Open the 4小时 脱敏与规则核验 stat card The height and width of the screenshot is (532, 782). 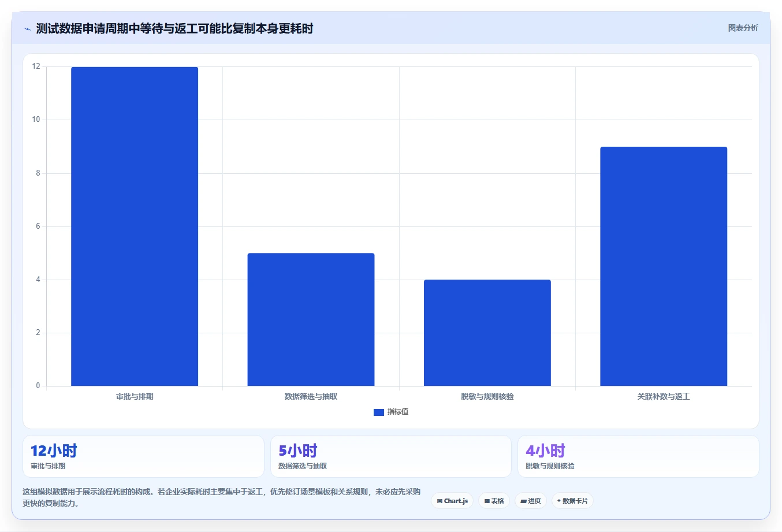click(638, 456)
